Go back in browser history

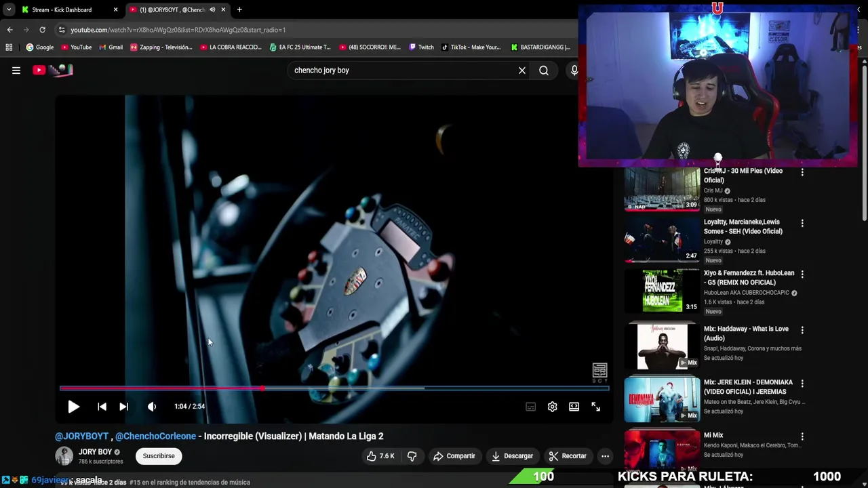[x=9, y=30]
